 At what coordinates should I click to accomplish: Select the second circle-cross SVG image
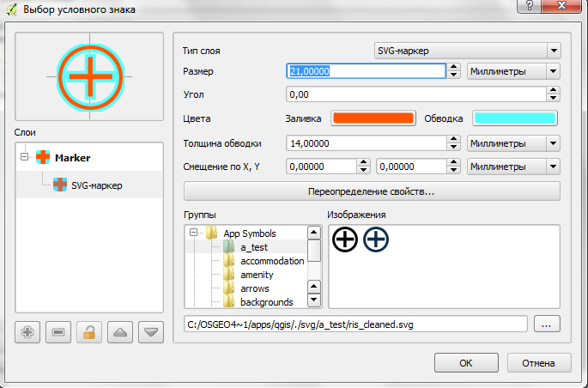tap(376, 240)
